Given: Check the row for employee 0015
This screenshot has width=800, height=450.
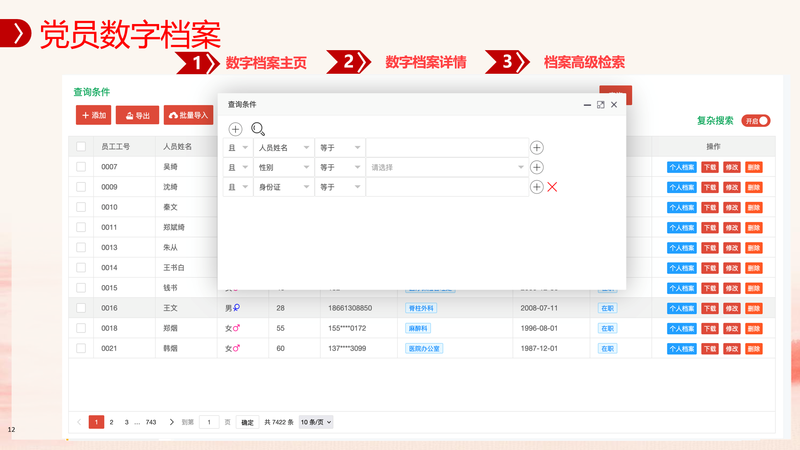Looking at the screenshot, I should coord(81,288).
